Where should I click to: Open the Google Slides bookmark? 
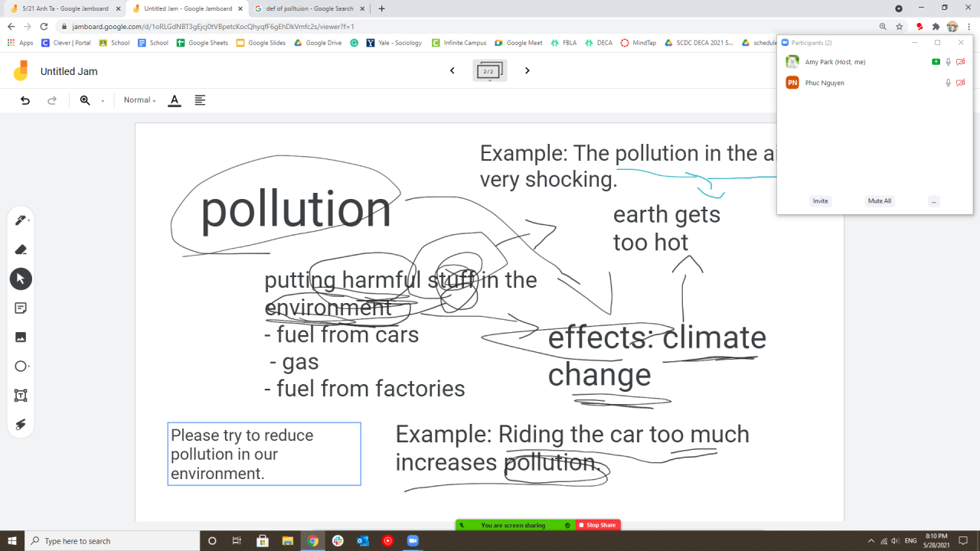tap(261, 43)
